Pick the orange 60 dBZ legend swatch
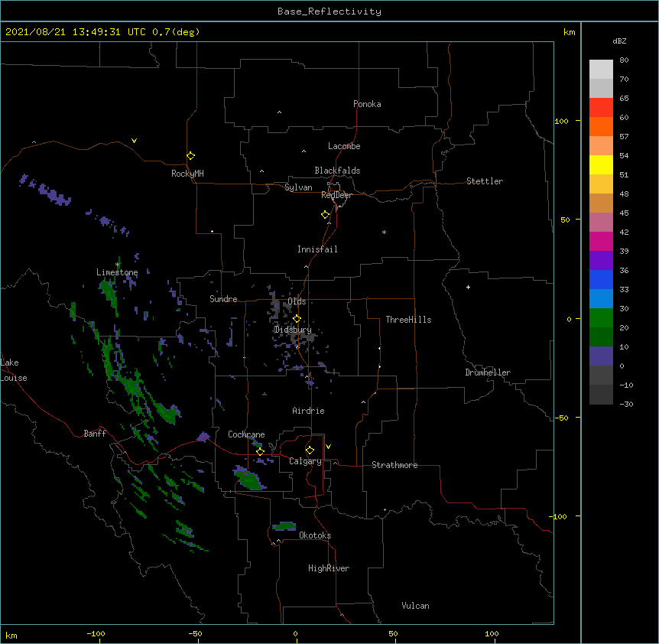The image size is (659, 644). [x=601, y=126]
